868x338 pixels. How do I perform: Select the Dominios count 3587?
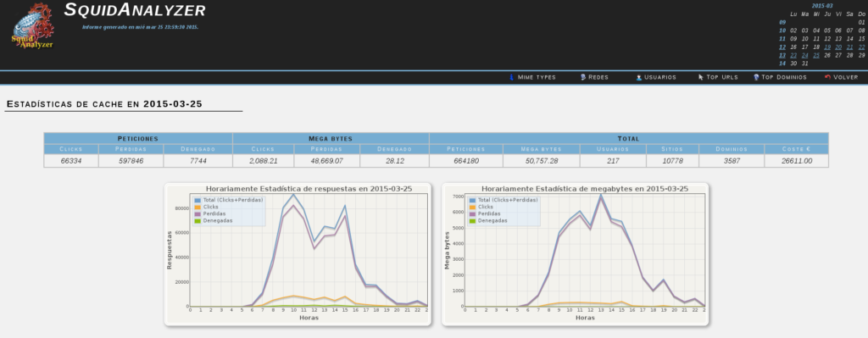(x=732, y=161)
